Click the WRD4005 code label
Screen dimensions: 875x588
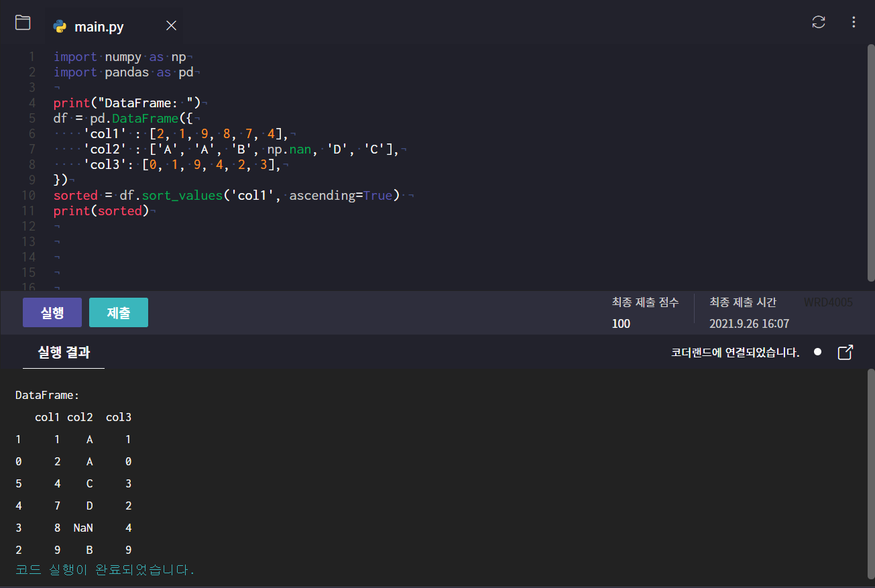829,302
